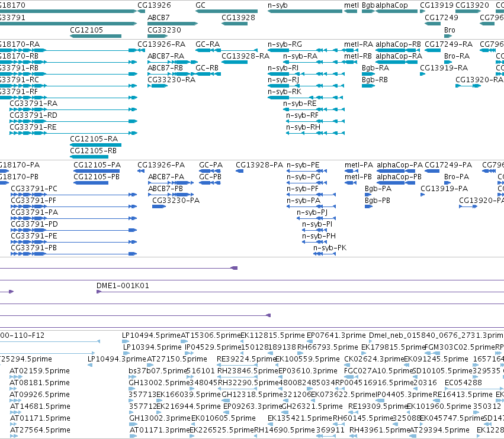
Task: Open protein alphaCop-PA
Action: point(400,165)
